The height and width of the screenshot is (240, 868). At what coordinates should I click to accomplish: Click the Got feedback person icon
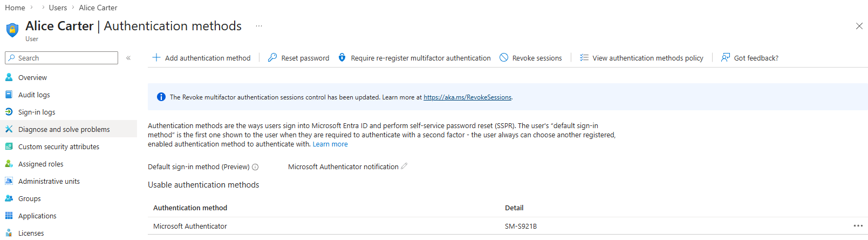tap(726, 57)
